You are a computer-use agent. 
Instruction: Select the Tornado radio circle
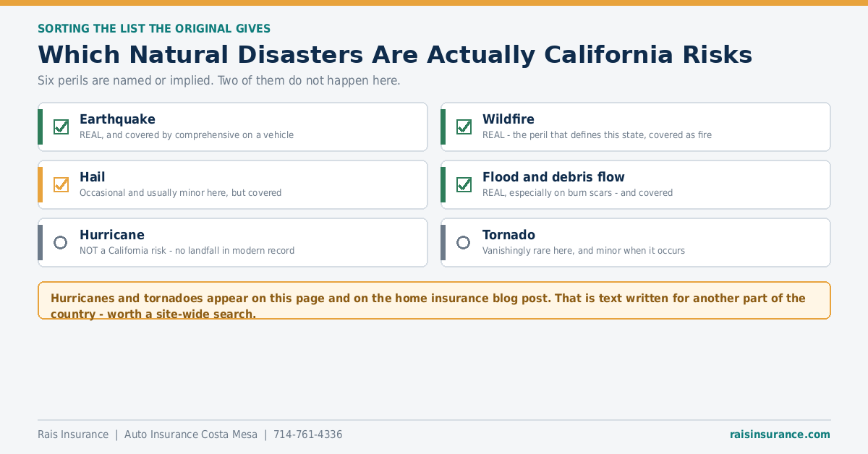(x=464, y=242)
